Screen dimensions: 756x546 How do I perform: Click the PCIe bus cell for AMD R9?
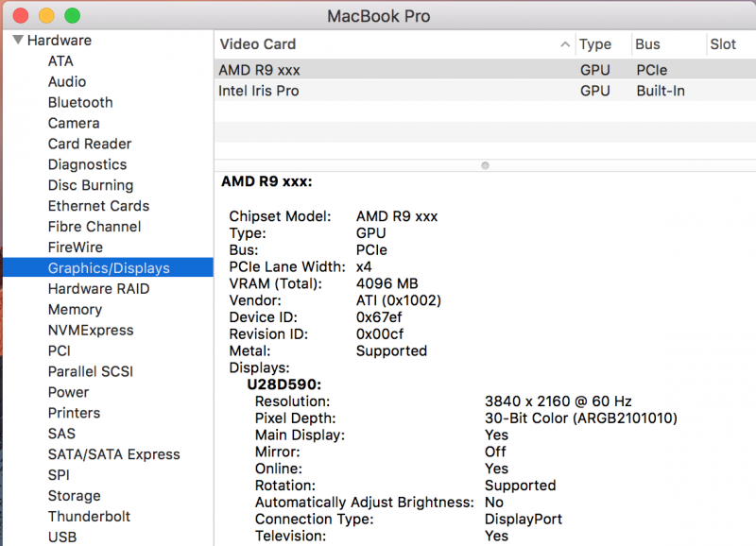(x=652, y=70)
